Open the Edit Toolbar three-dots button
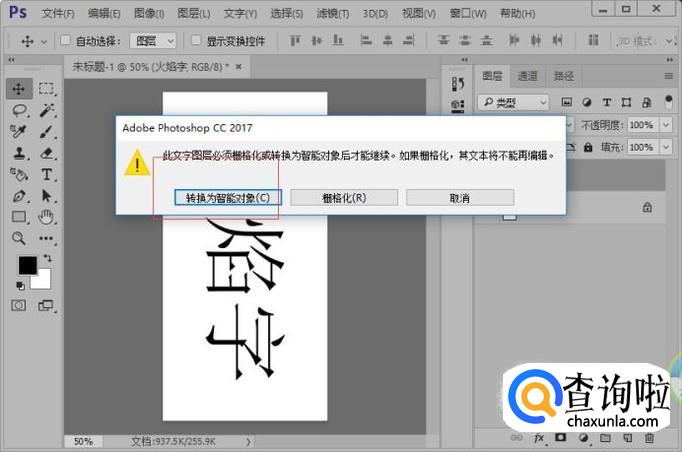The width and height of the screenshot is (682, 452). 46,238
